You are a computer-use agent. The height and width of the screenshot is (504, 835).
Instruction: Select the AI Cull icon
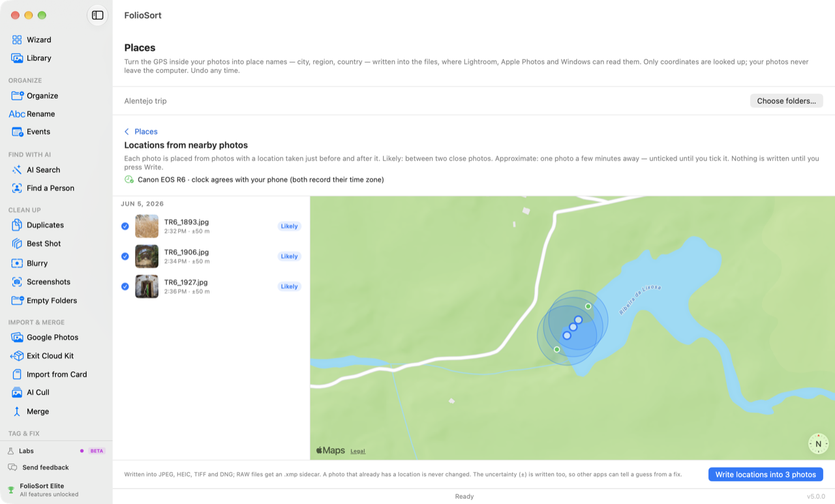click(x=17, y=393)
